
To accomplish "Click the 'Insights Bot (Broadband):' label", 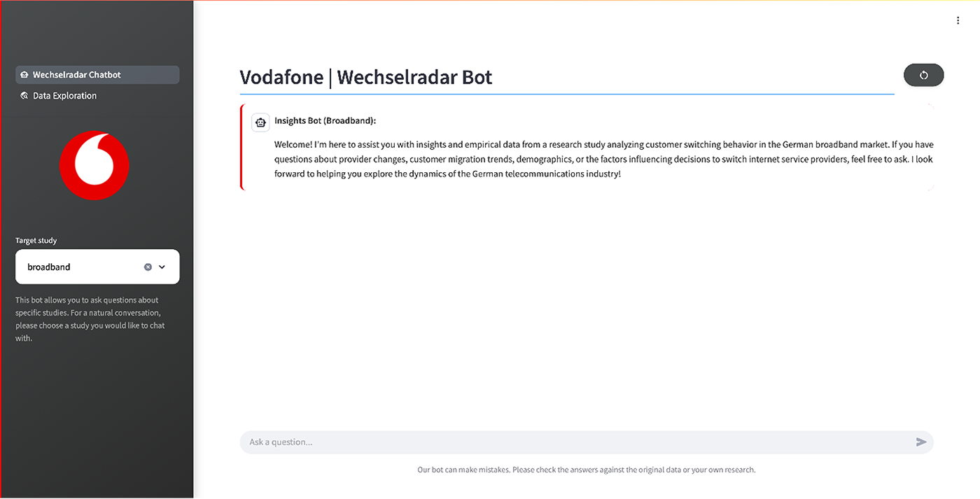I will (x=325, y=120).
